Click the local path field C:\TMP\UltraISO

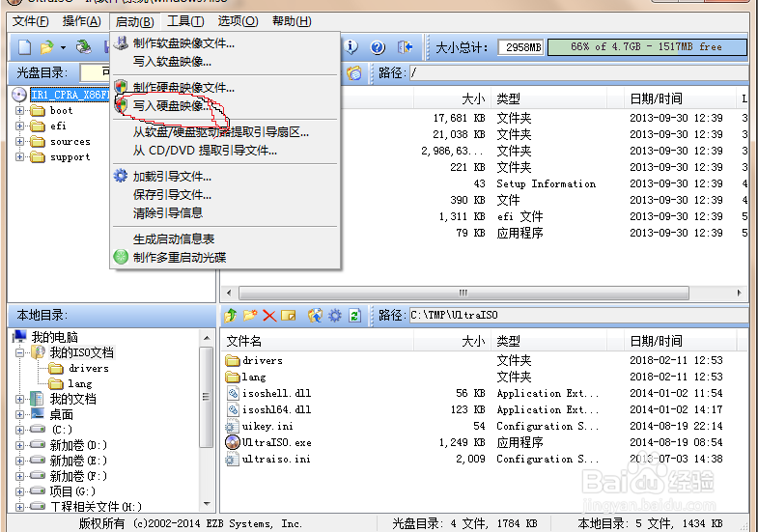tap(578, 316)
